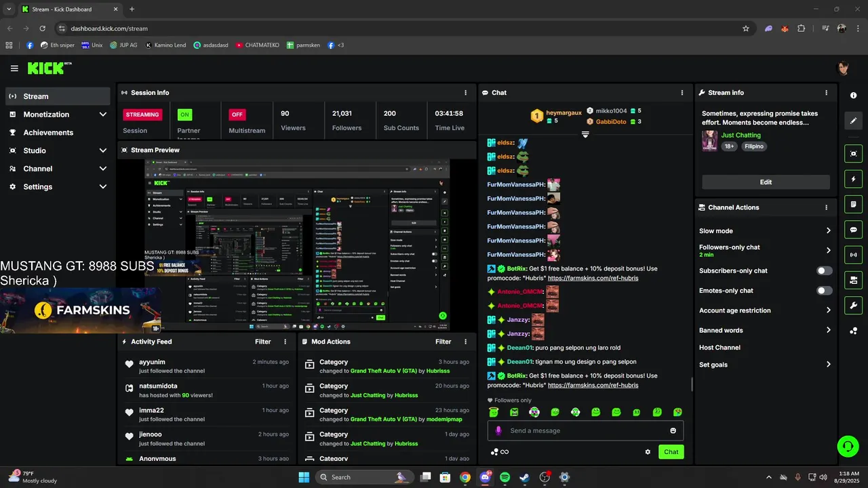Click the pencil edit icon in the right sidebar
The image size is (868, 488).
pos(854,121)
